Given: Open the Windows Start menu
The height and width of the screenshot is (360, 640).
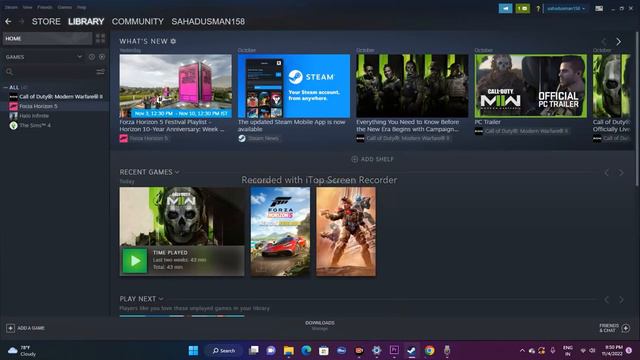Looking at the screenshot, I should coord(193,350).
